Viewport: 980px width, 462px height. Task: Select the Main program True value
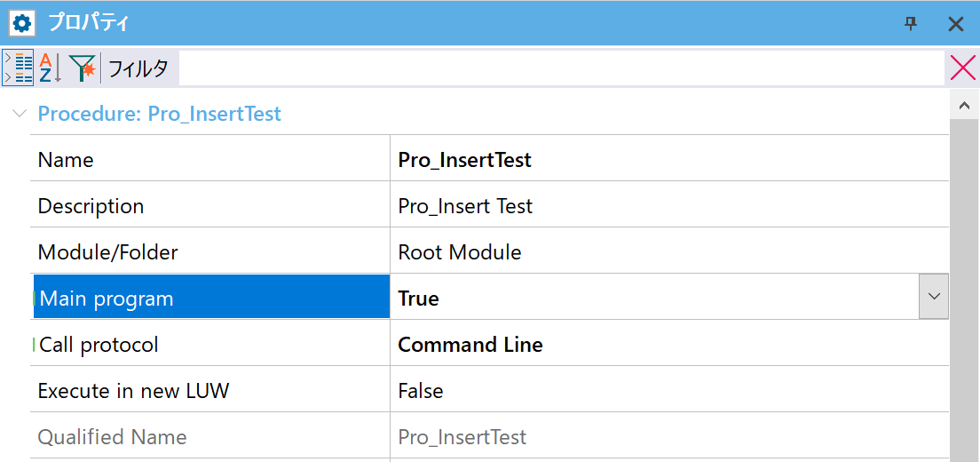tap(654, 299)
